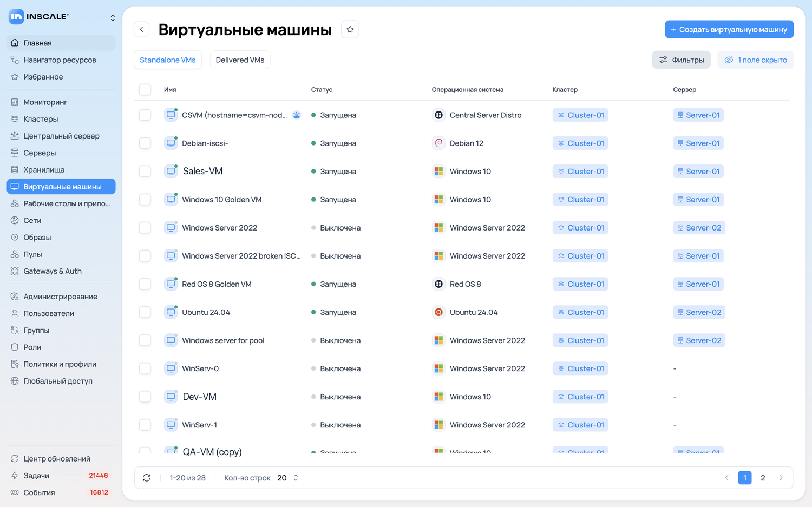Click the Имя column header
812x507 pixels.
click(170, 90)
